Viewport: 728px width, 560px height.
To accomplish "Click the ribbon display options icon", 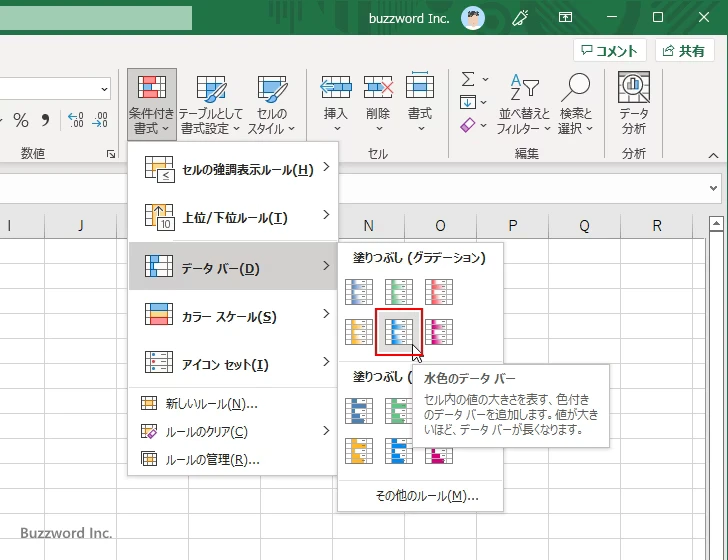I will click(x=565, y=18).
